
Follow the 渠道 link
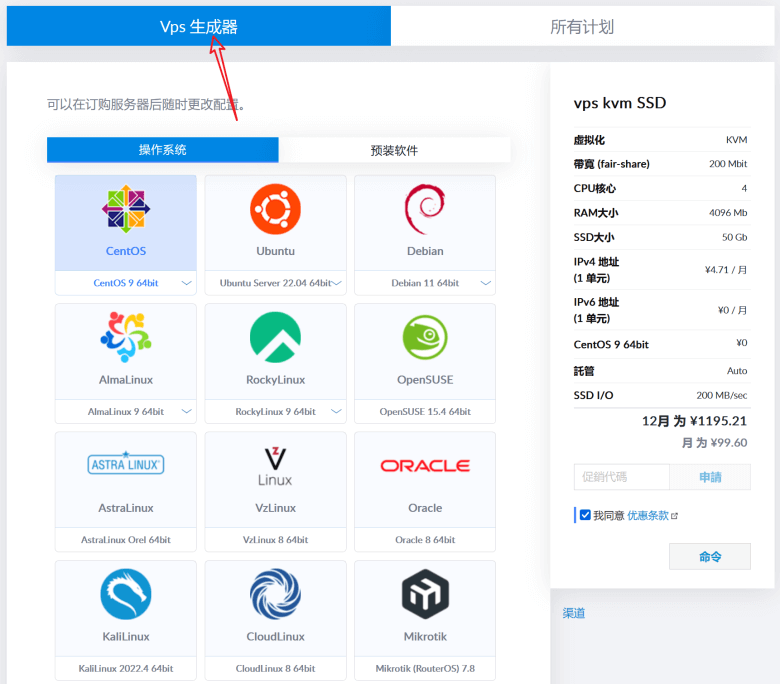pyautogui.click(x=574, y=613)
